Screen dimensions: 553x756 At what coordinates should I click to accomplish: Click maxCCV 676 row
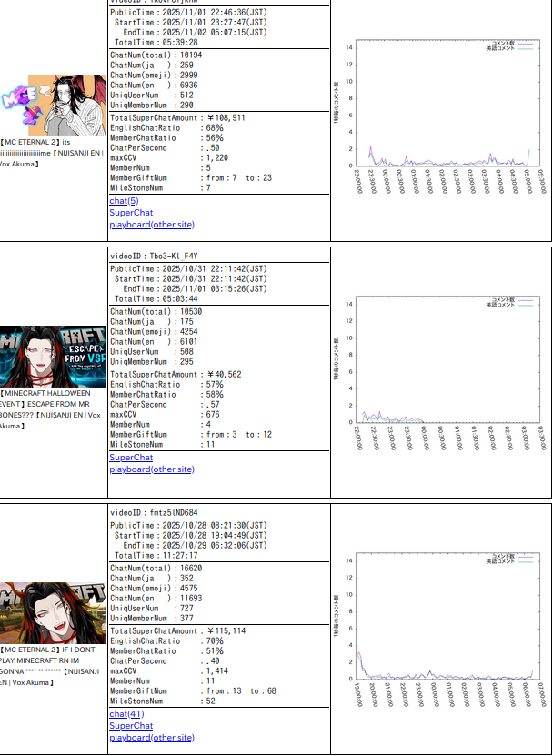[165, 414]
